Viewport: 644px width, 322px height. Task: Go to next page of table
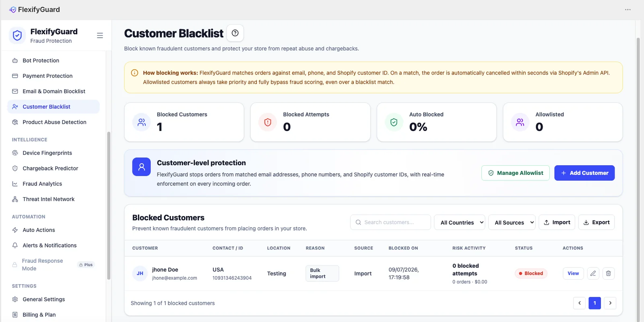pos(610,303)
